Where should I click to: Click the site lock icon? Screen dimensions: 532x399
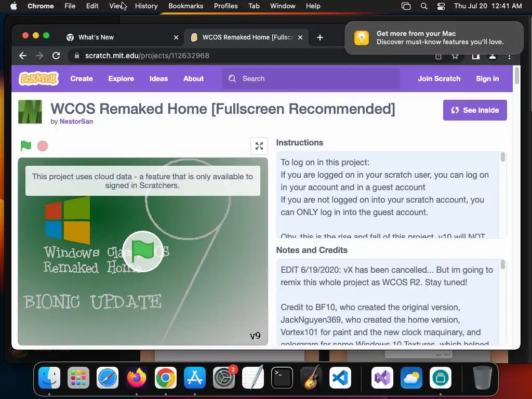(77, 56)
